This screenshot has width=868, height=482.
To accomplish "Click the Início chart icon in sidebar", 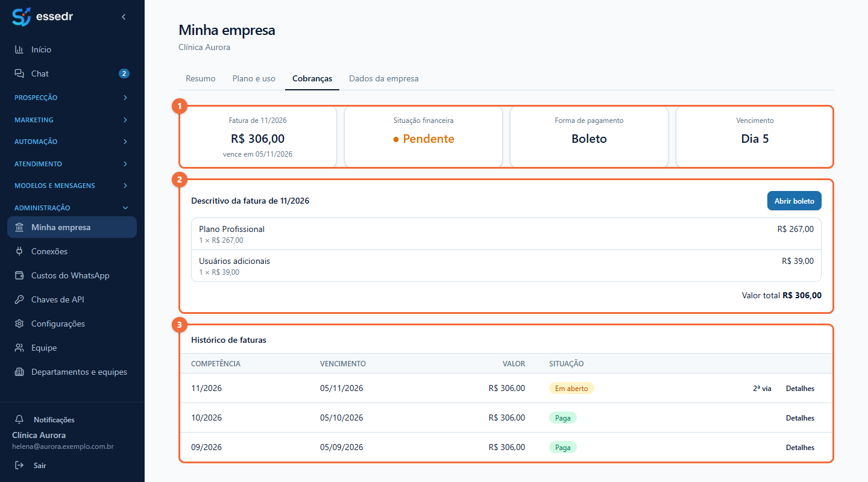I will point(19,49).
